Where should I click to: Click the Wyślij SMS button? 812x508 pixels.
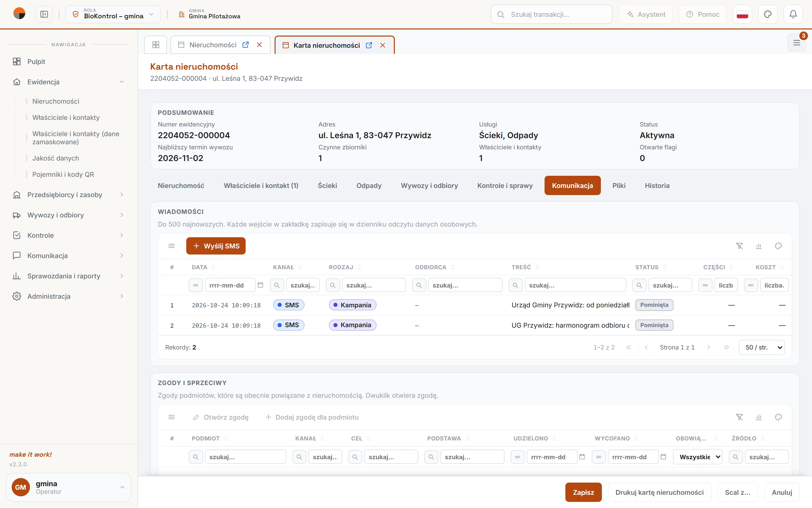pyautogui.click(x=216, y=246)
